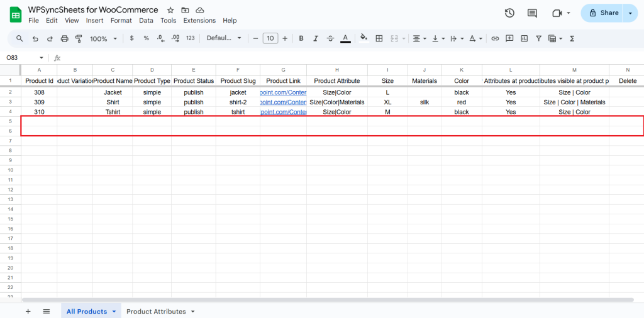
Task: Decrease decimal places
Action: click(160, 38)
